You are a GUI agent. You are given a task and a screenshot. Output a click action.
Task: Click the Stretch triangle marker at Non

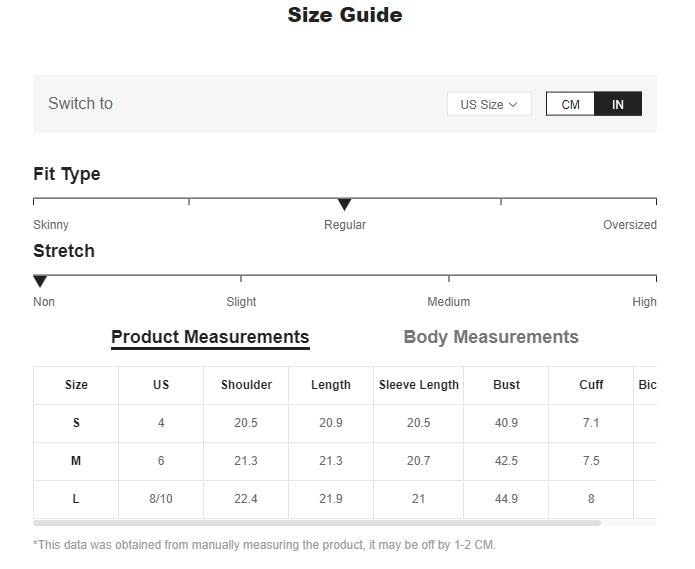point(40,281)
